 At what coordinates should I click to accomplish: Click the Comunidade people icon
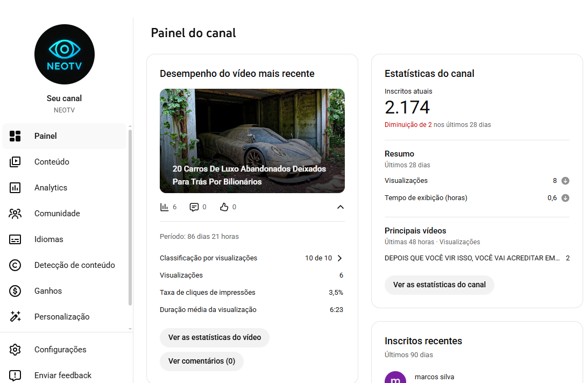pos(15,214)
